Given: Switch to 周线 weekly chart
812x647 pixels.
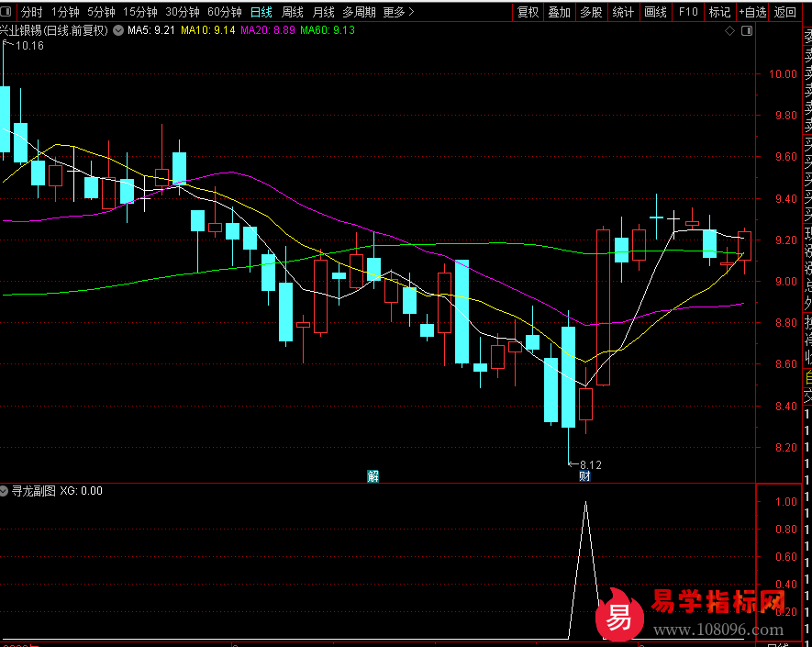Looking at the screenshot, I should point(293,12).
